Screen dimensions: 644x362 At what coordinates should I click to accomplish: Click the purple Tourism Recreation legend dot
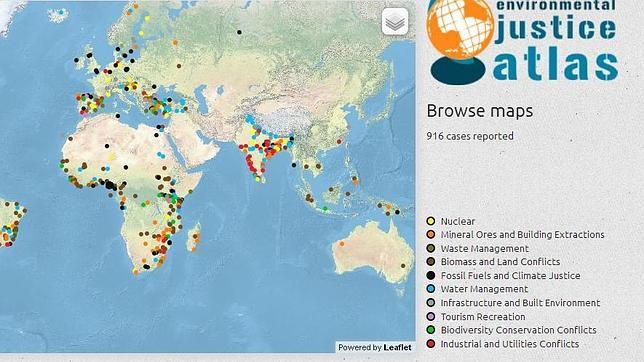click(430, 316)
